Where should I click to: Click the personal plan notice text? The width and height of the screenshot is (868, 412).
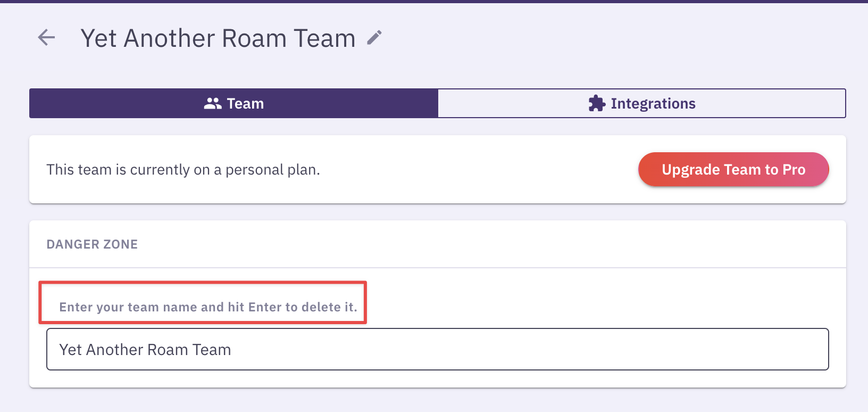(183, 169)
